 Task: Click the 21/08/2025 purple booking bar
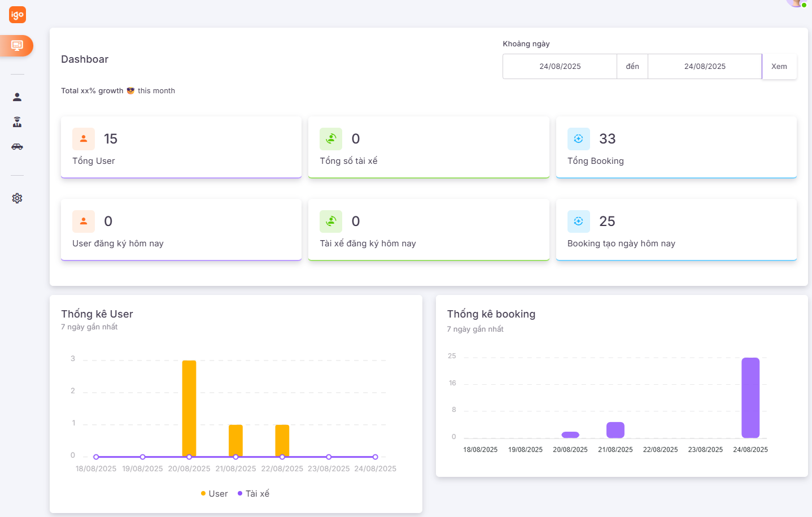[615, 430]
